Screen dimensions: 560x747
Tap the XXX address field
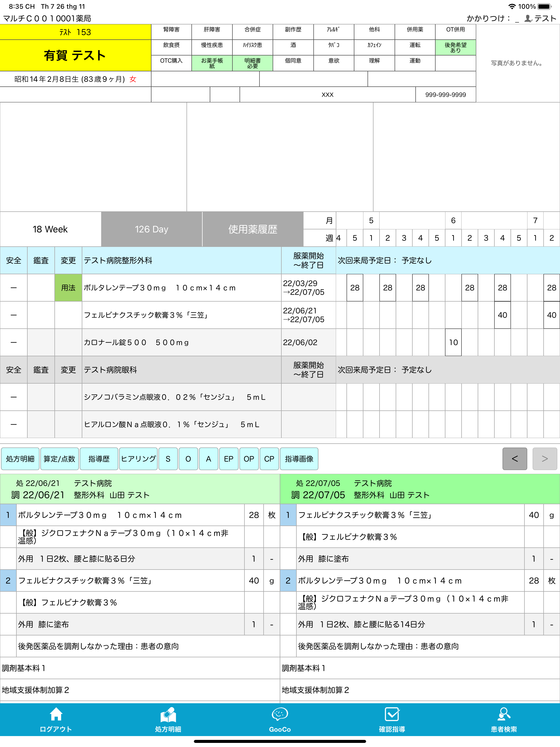point(327,95)
